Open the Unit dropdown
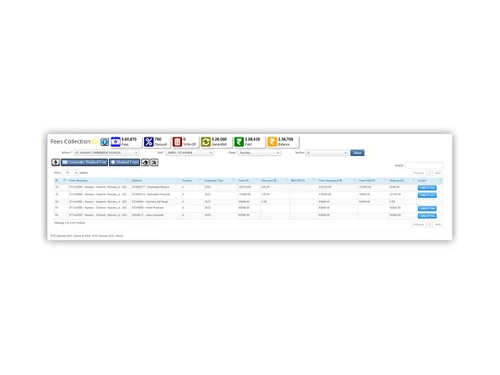 pyautogui.click(x=190, y=153)
